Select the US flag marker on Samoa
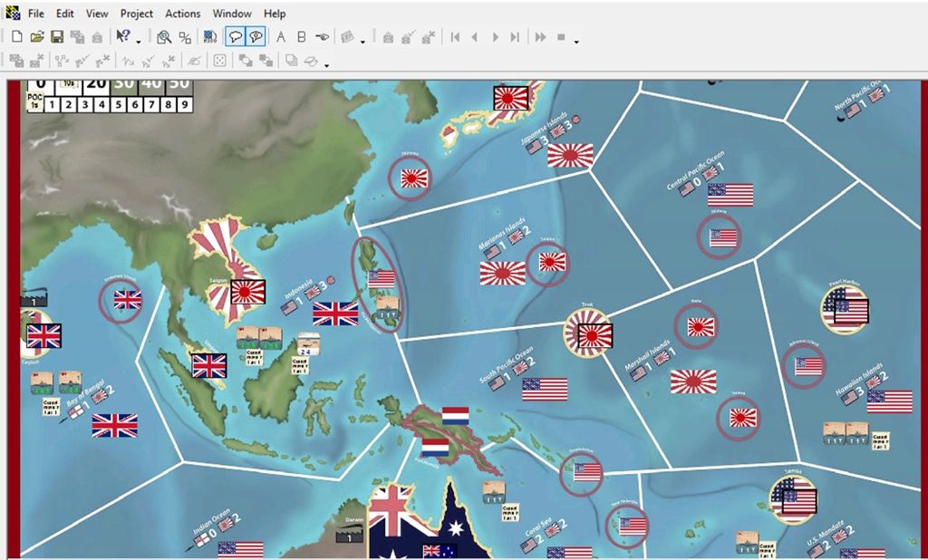Image resolution: width=928 pixels, height=560 pixels. 799,501
